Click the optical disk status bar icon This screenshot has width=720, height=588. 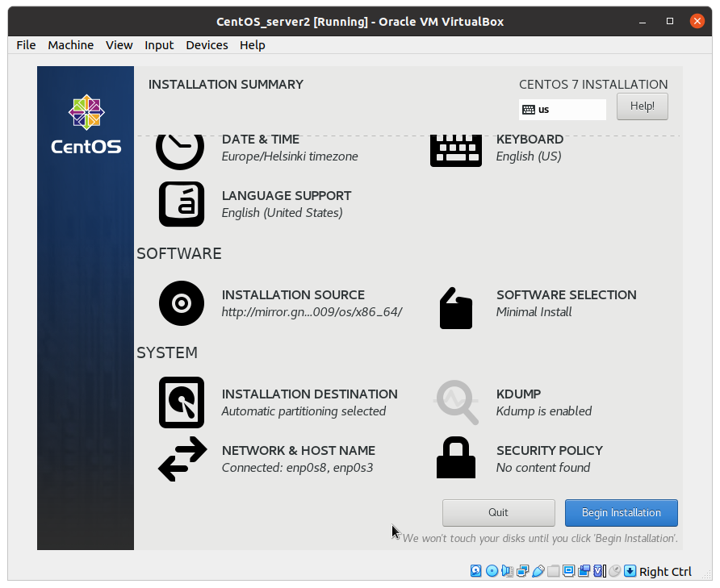492,571
